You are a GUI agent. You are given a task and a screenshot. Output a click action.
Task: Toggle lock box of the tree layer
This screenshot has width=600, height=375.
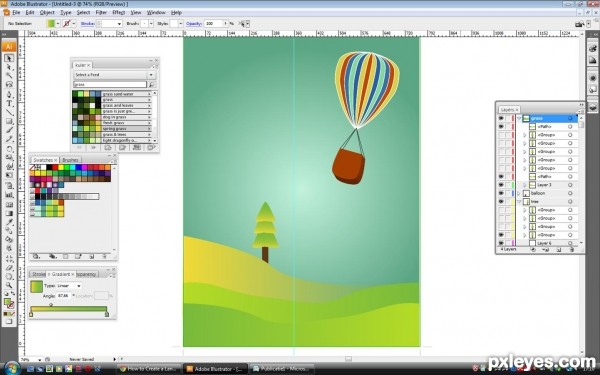[x=508, y=202]
